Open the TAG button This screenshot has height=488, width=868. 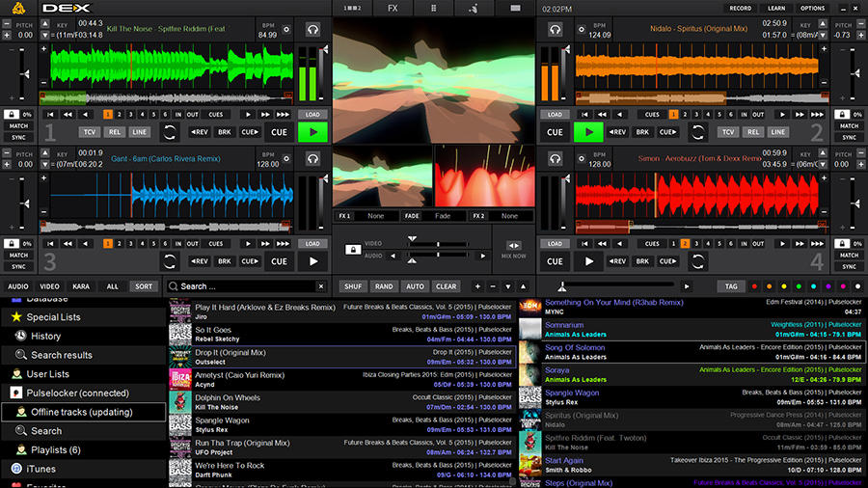[x=731, y=286]
